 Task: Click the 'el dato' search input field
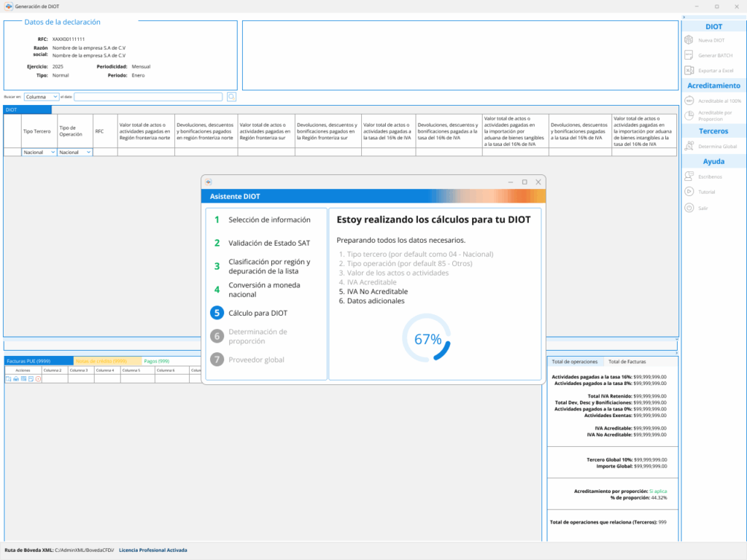pos(148,96)
